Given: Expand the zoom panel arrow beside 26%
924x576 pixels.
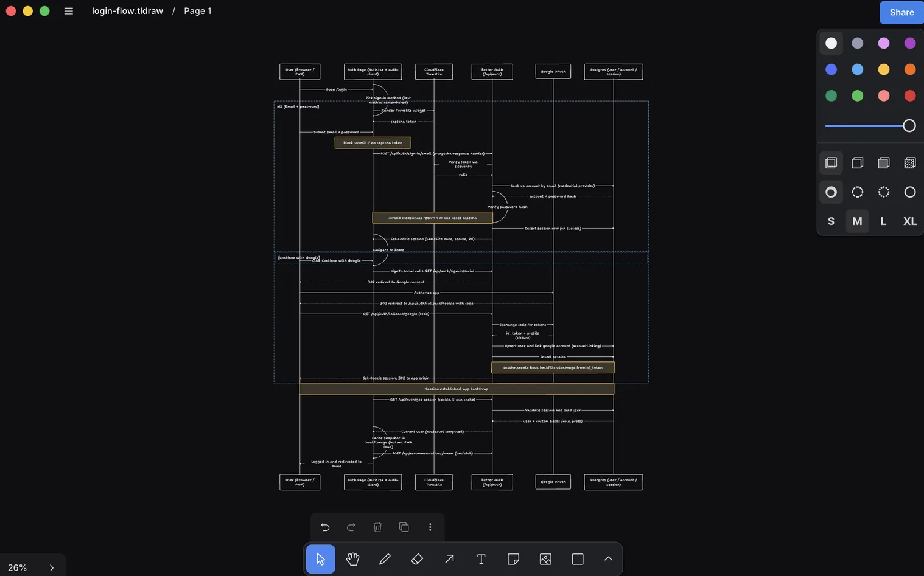Looking at the screenshot, I should point(52,567).
